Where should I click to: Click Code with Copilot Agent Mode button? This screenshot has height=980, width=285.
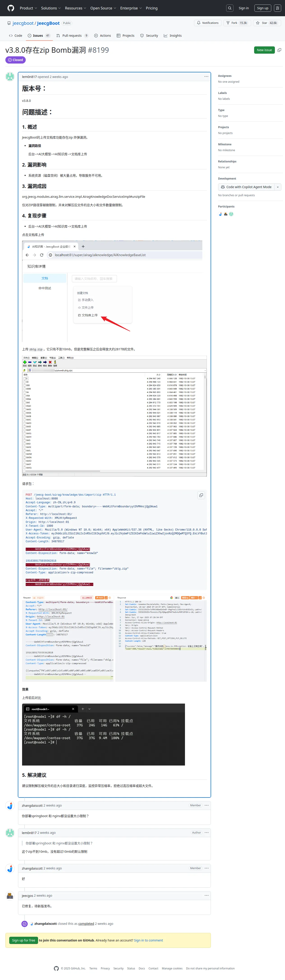[x=246, y=187]
